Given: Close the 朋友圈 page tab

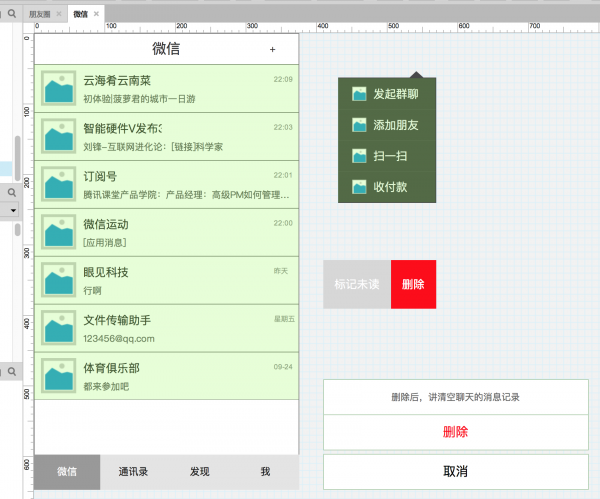Looking at the screenshot, I should click(59, 14).
